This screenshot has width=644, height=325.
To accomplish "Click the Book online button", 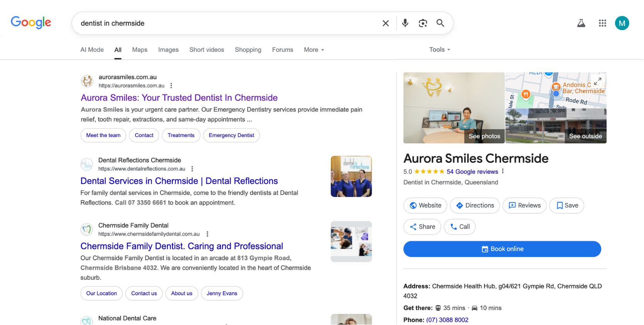I will 502,249.
